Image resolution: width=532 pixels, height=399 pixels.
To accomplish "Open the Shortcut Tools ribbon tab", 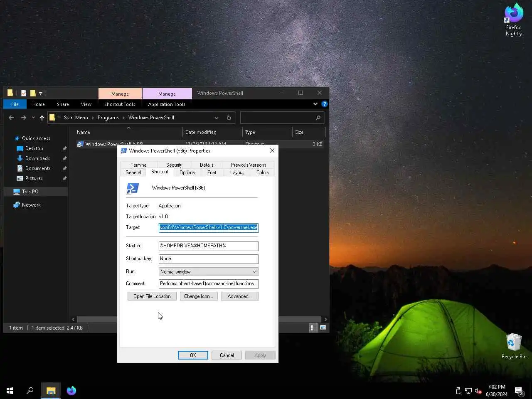I will pyautogui.click(x=120, y=104).
